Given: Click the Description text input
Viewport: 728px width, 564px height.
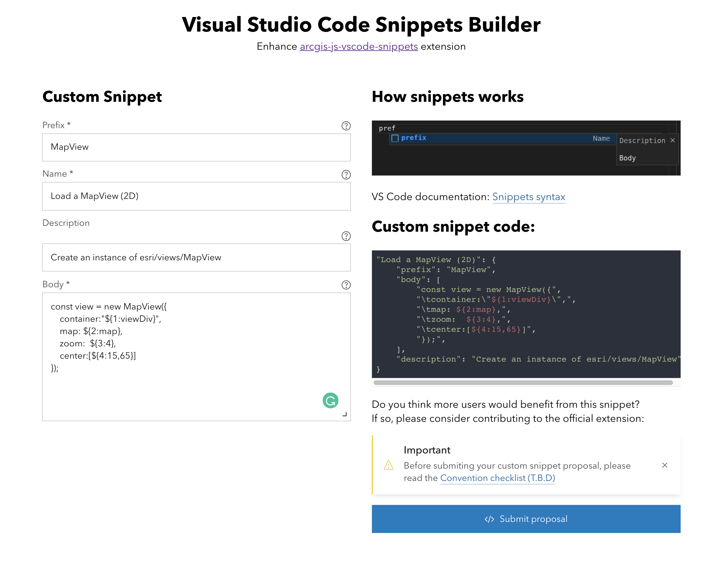Looking at the screenshot, I should pos(196,257).
